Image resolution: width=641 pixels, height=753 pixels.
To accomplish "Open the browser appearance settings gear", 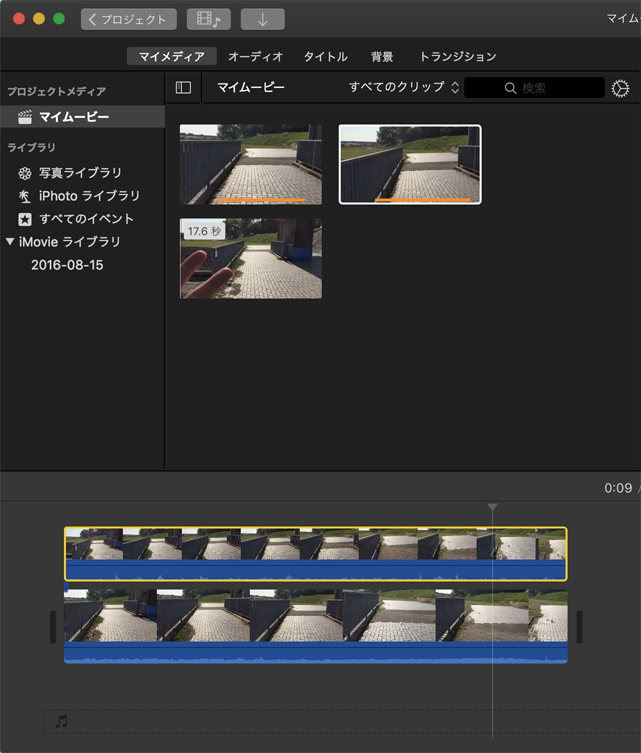I will click(620, 88).
